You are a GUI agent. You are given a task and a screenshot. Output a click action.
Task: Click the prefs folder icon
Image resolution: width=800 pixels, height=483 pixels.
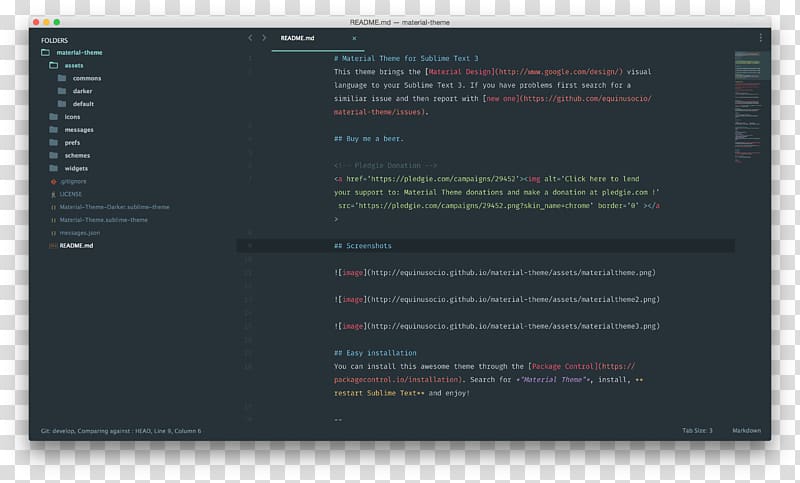point(54,142)
